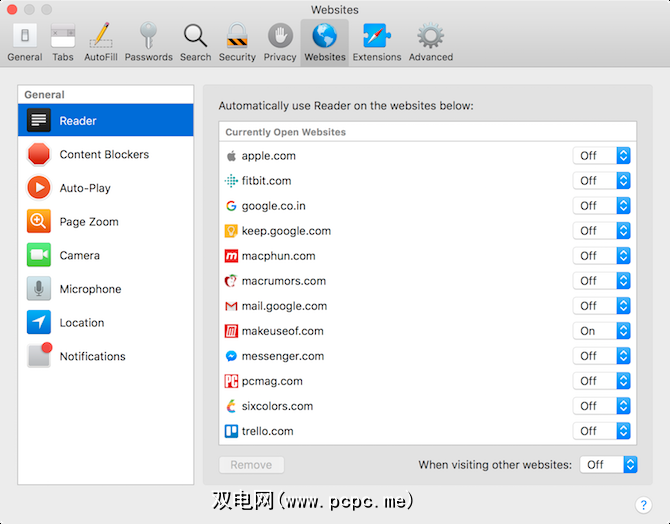The width and height of the screenshot is (670, 524).
Task: Click the Microphone icon in sidebar
Action: 39,288
